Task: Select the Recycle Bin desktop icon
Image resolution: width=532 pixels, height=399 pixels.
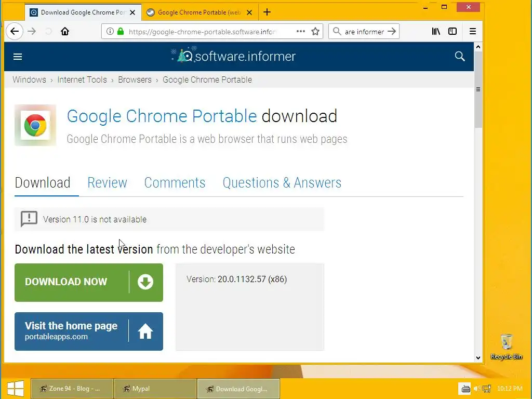Action: [506, 347]
